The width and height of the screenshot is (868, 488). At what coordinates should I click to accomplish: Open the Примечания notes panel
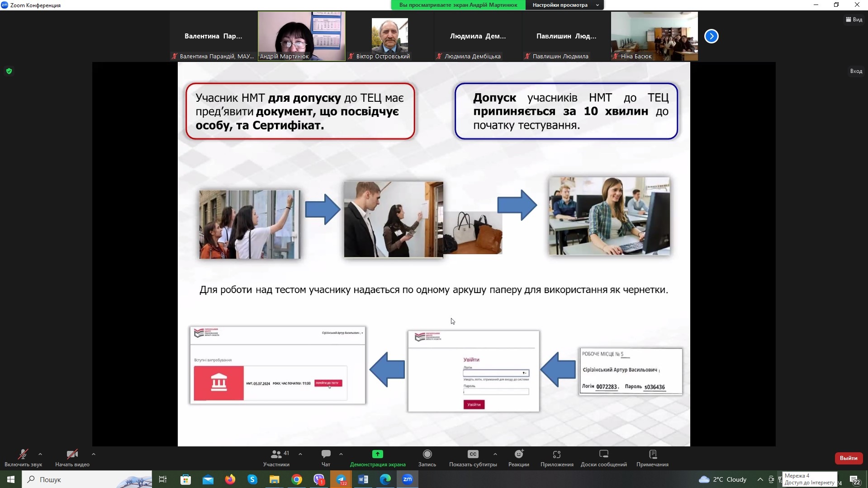pos(652,455)
